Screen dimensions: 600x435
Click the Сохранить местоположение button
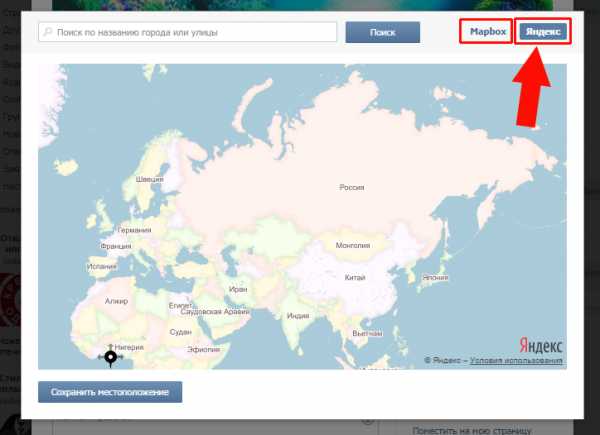pos(110,392)
